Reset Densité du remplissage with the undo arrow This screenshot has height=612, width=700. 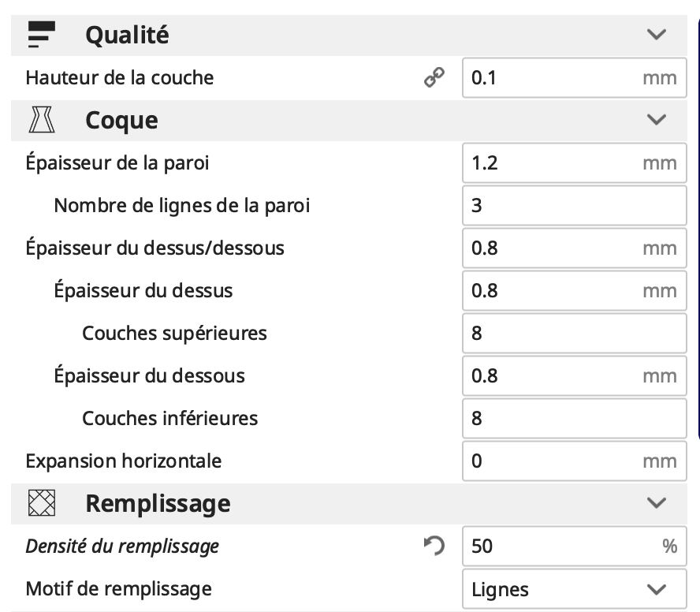(434, 546)
